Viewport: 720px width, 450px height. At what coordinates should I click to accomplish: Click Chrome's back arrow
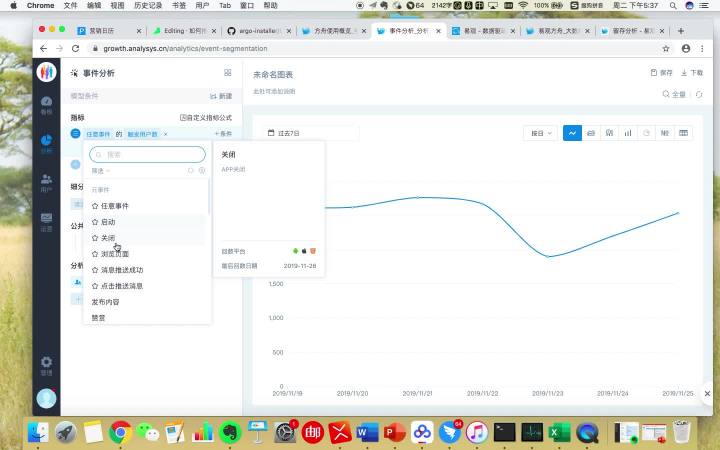point(43,48)
